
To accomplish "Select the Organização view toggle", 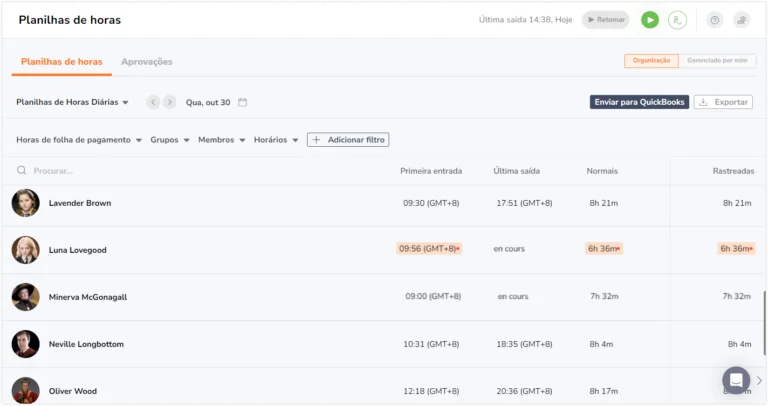I will click(651, 61).
